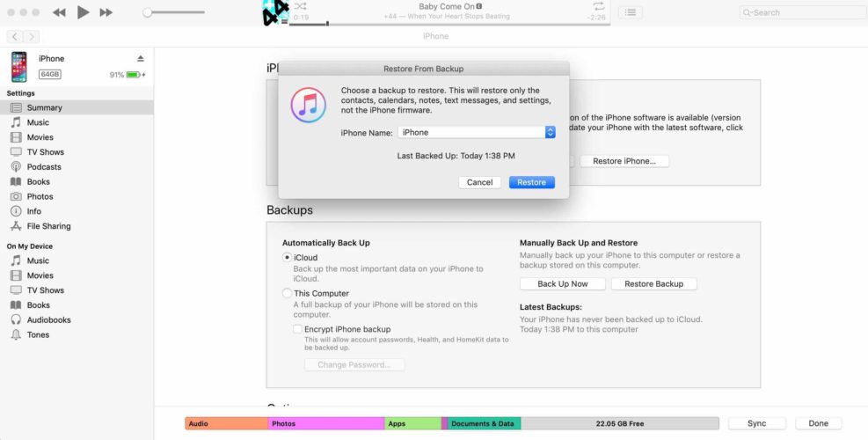Open Movies under On My Device

pyautogui.click(x=77, y=275)
